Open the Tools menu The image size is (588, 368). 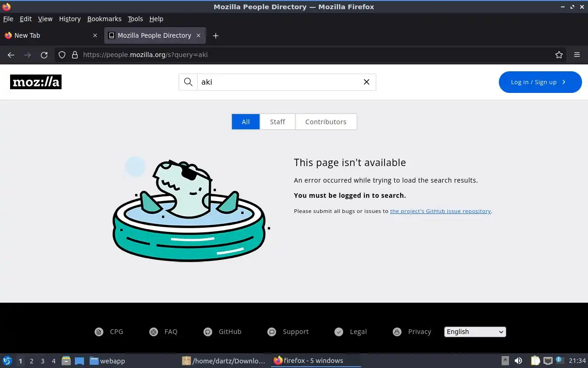136,19
